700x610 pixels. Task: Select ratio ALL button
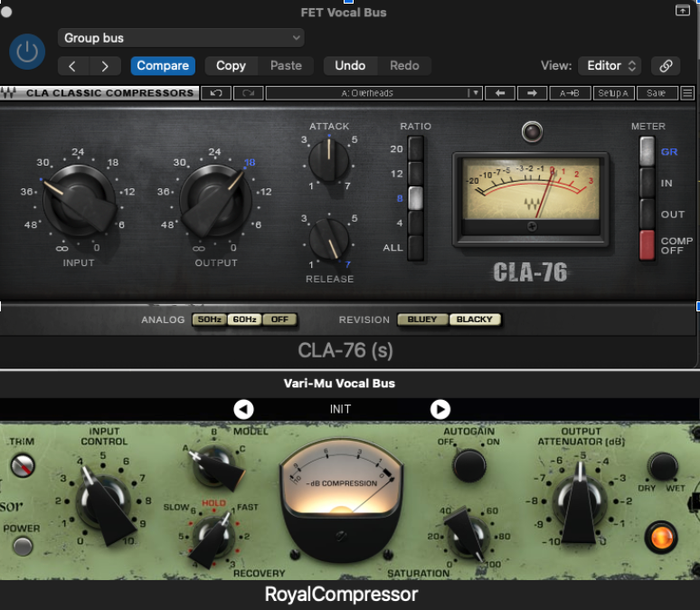click(415, 247)
